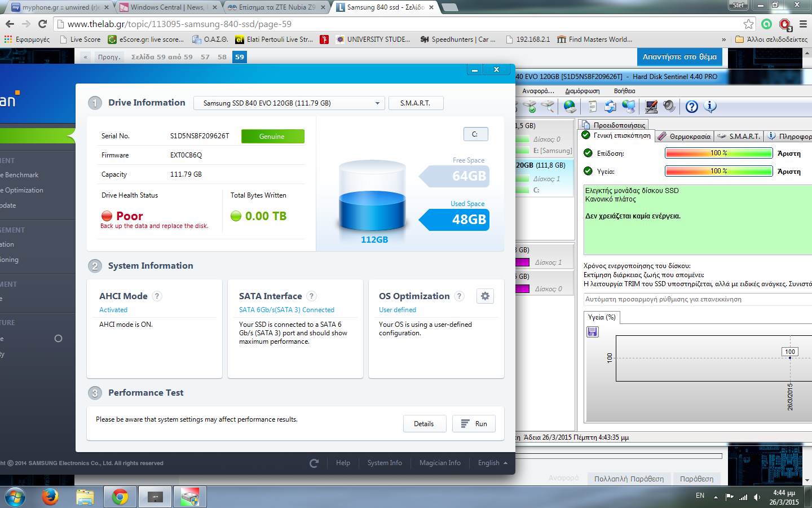Click the Hard Disk Sentinel disk test icon

(x=529, y=106)
